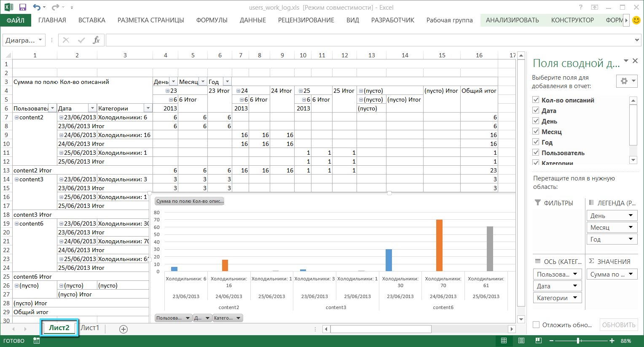Toggle the Год field checkbox
The image size is (644, 347).
click(536, 142)
